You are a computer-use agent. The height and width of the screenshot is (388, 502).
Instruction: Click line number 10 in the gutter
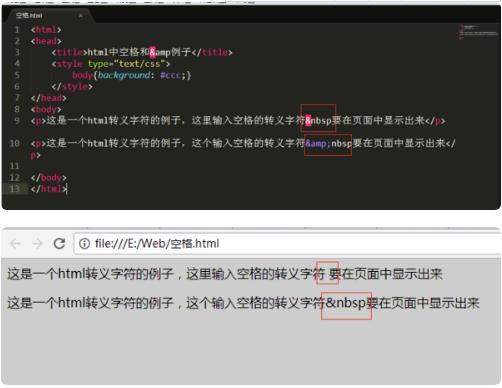(x=15, y=143)
